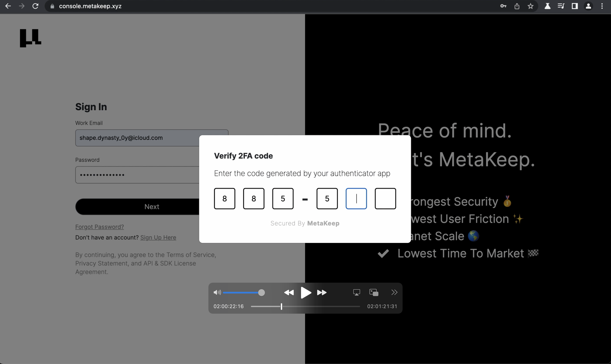The width and height of the screenshot is (611, 364).
Task: Open AirPlay options in player
Action: (x=356, y=292)
